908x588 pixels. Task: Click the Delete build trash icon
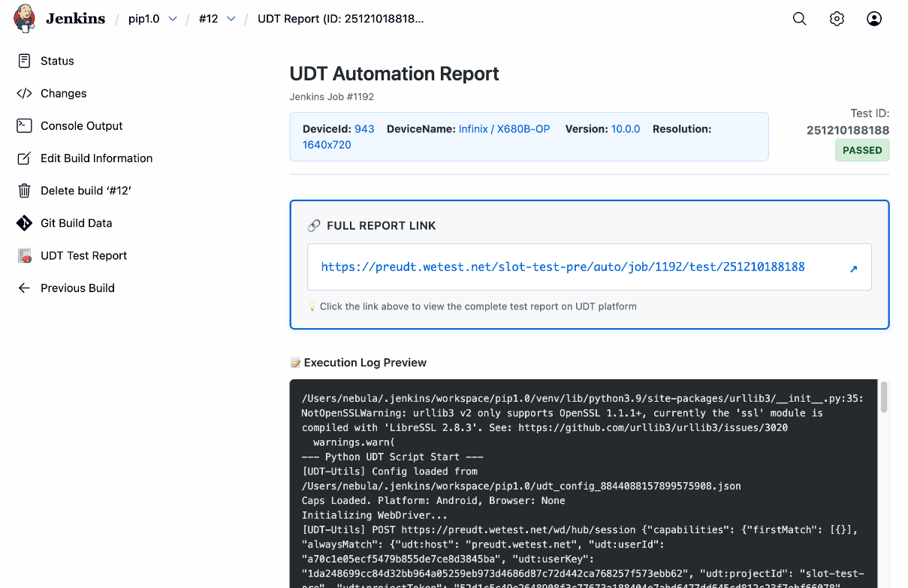click(x=25, y=191)
